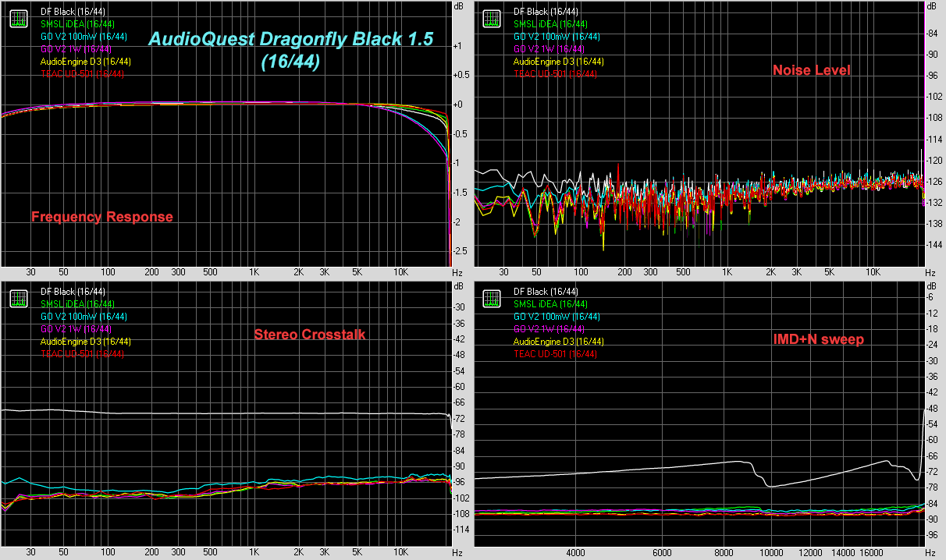
Task: Click the 12000 Hz axis label
Action: pyautogui.click(x=811, y=553)
